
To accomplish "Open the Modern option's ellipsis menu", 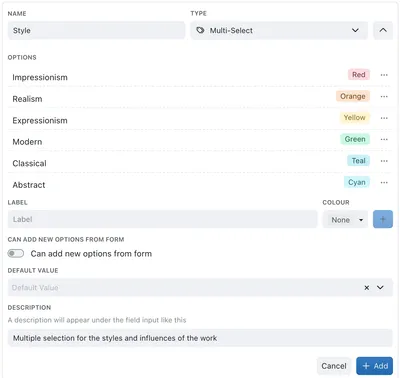I will click(384, 139).
